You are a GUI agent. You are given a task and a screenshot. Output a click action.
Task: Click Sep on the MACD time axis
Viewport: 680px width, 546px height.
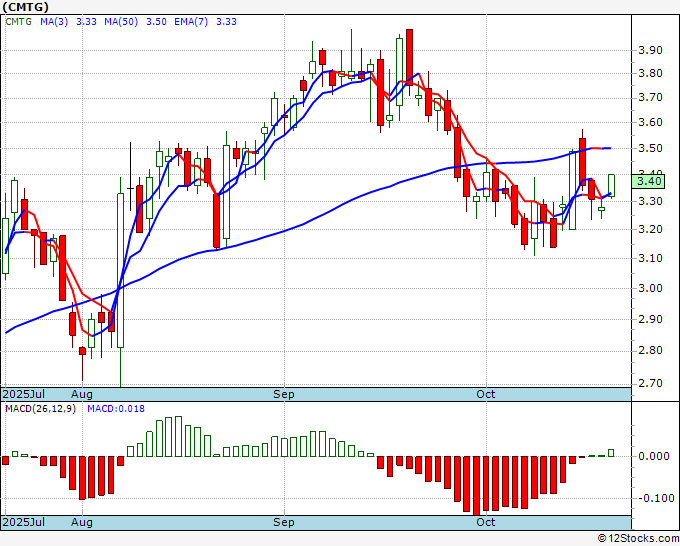coord(284,522)
